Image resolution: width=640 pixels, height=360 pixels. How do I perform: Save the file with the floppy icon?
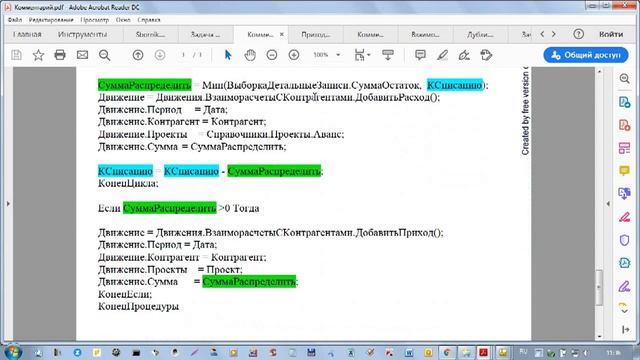[x=16, y=55]
